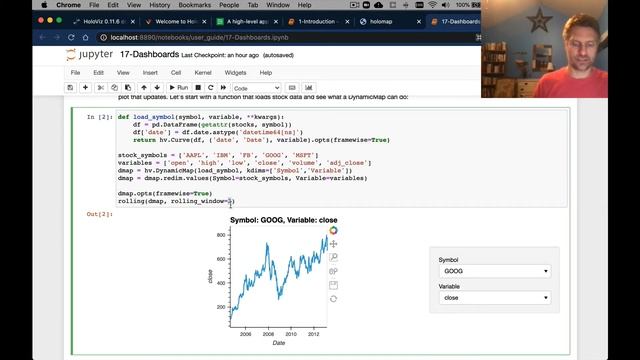640x360 pixels.
Task: Click the stock_symbols code line
Action: tap(218, 156)
